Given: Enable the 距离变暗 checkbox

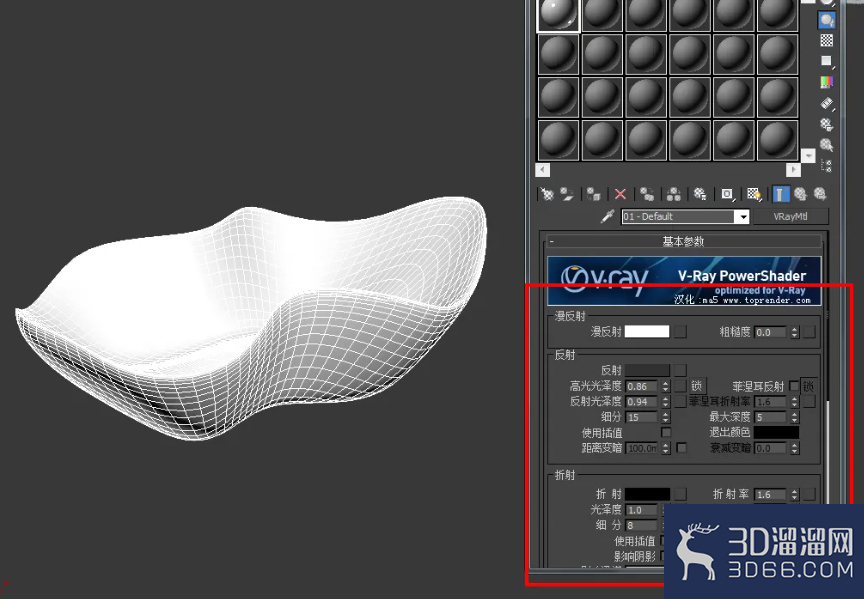Looking at the screenshot, I should click(682, 447).
